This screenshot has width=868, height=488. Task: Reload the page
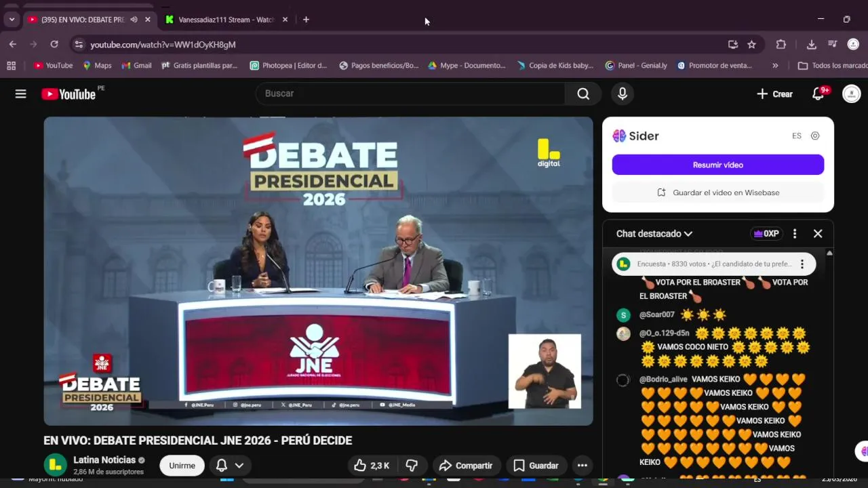tap(54, 45)
